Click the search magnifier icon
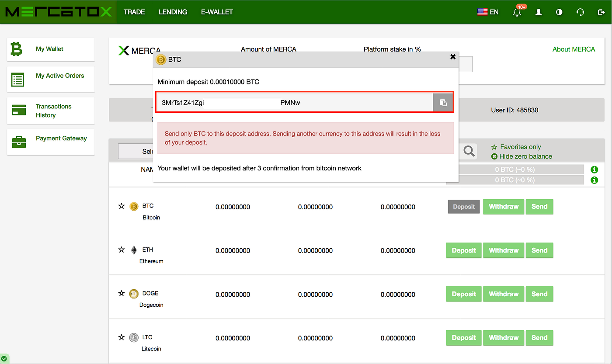 [469, 151]
